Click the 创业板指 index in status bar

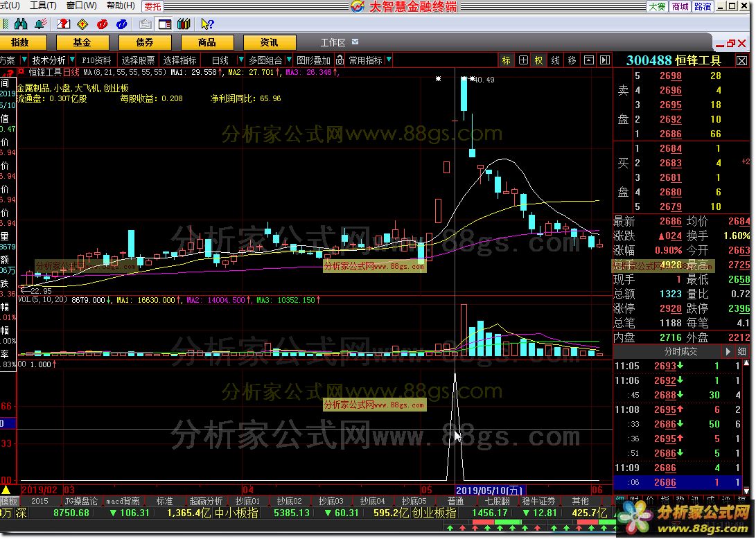(x=434, y=513)
